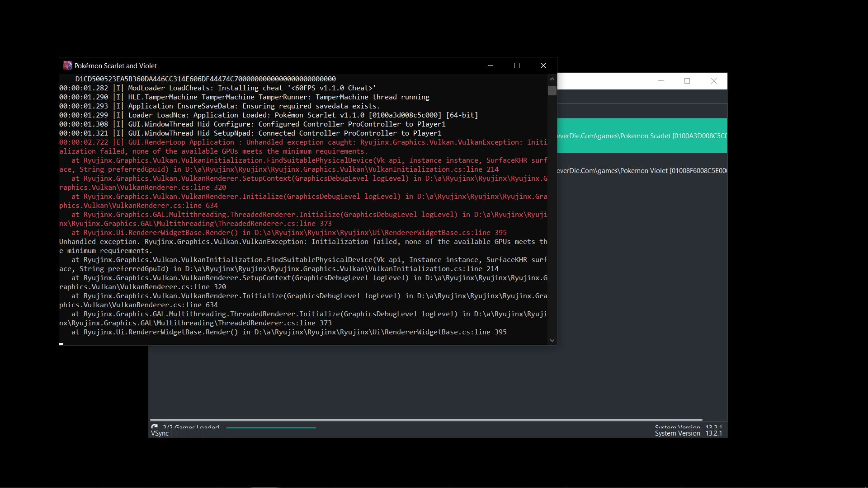
Task: Click the console vertical scrollbar thumb
Action: pos(552,91)
